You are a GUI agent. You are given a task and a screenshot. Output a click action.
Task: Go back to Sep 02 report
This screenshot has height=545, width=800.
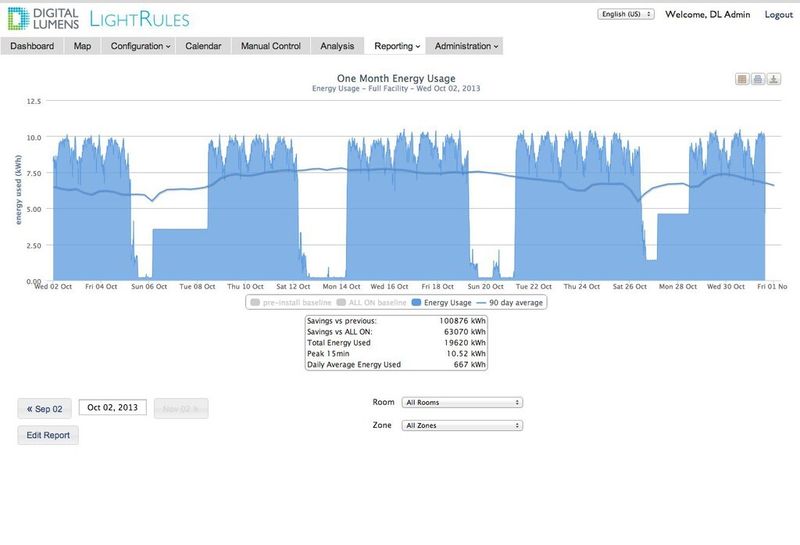[44, 409]
